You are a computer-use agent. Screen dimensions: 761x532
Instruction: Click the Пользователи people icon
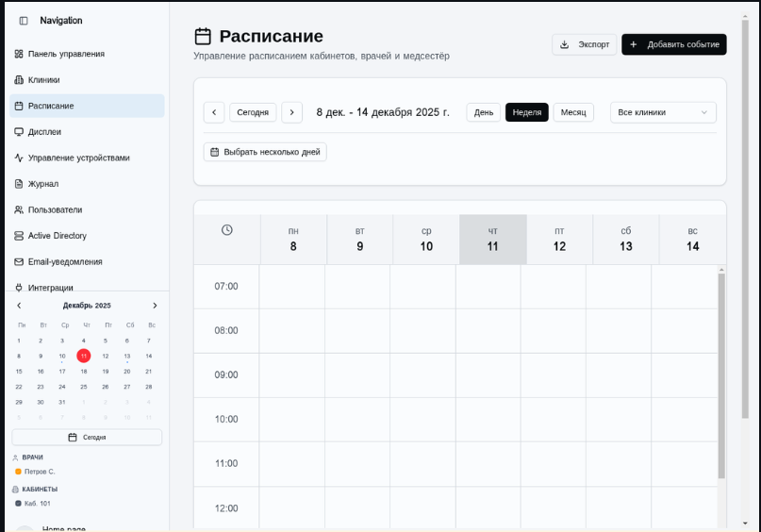19,209
